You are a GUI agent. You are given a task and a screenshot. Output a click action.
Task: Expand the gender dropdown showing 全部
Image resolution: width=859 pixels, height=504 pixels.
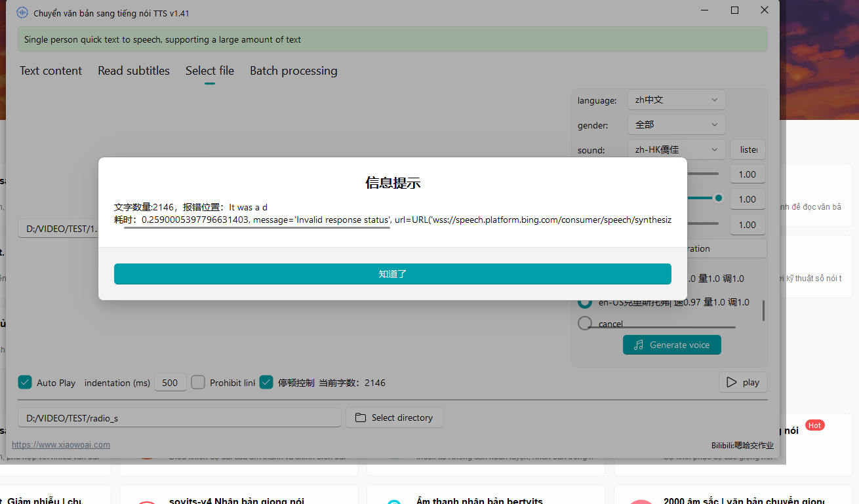(676, 125)
